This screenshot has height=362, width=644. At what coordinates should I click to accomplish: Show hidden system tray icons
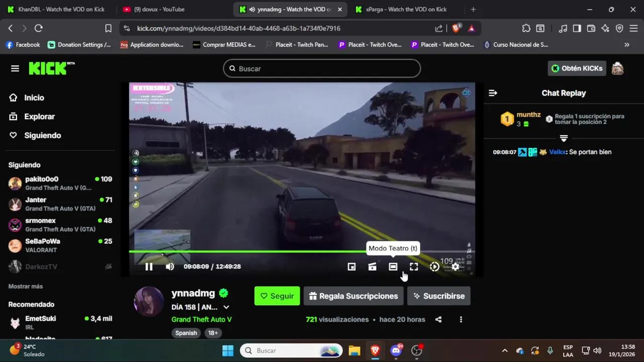[x=505, y=350]
